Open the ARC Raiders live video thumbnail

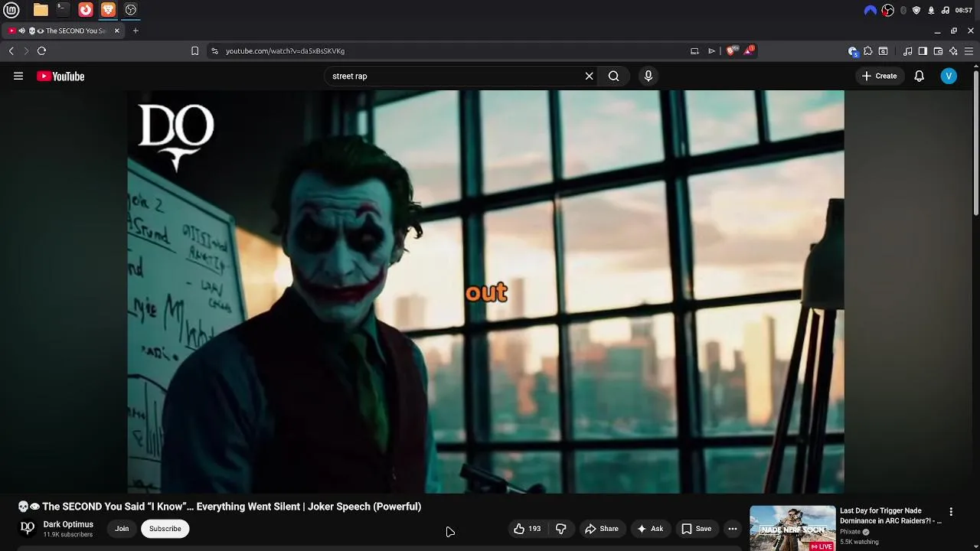(792, 528)
